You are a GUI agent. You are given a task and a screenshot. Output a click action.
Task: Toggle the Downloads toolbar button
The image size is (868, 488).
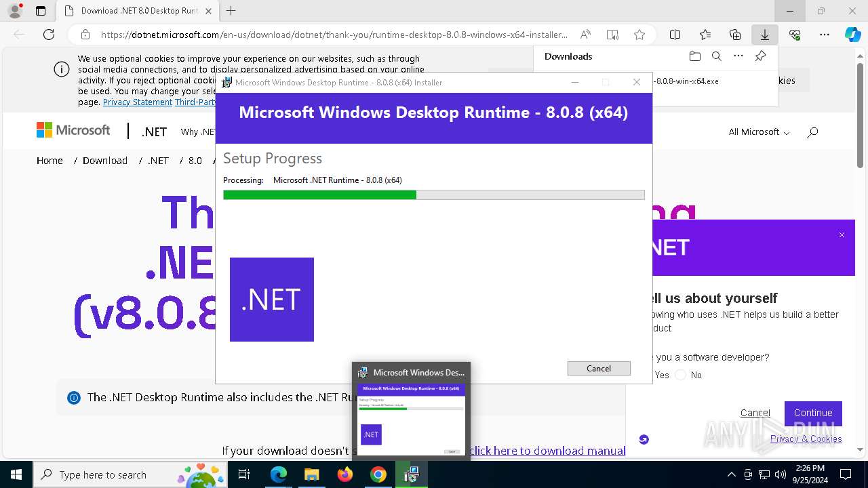coord(765,35)
